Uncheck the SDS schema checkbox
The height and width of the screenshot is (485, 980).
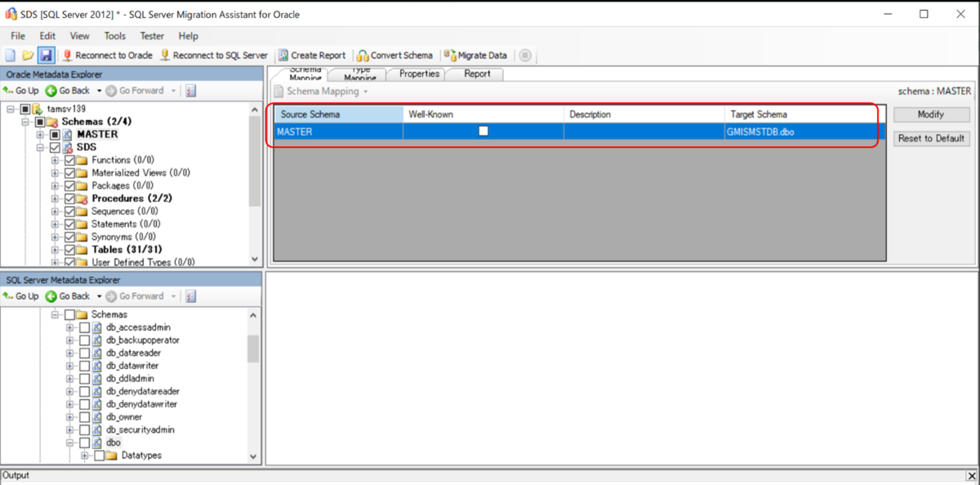(55, 148)
